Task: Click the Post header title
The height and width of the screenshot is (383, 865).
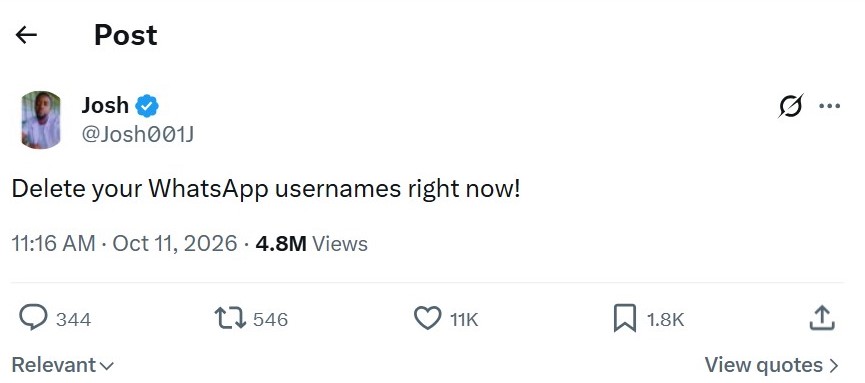Action: (126, 35)
